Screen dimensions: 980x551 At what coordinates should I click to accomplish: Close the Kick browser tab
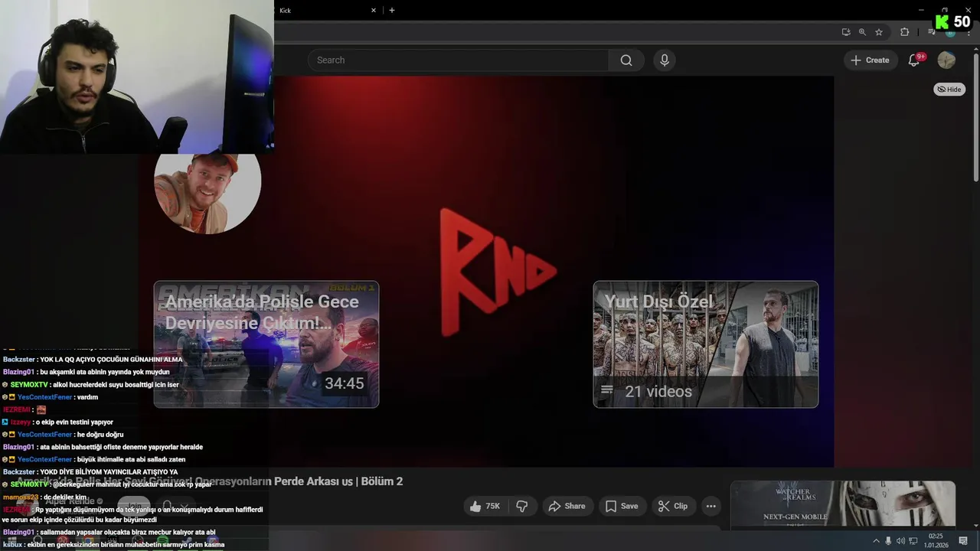[x=374, y=11]
